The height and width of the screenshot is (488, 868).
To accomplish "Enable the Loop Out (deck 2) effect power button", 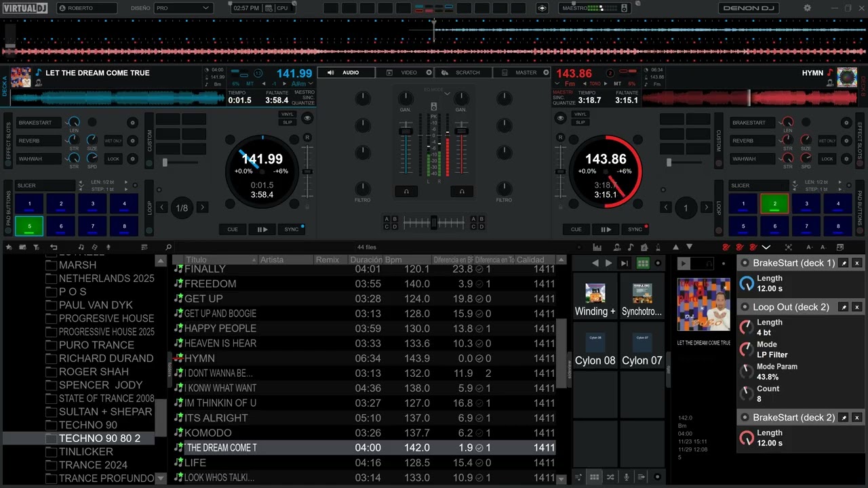I will click(745, 307).
